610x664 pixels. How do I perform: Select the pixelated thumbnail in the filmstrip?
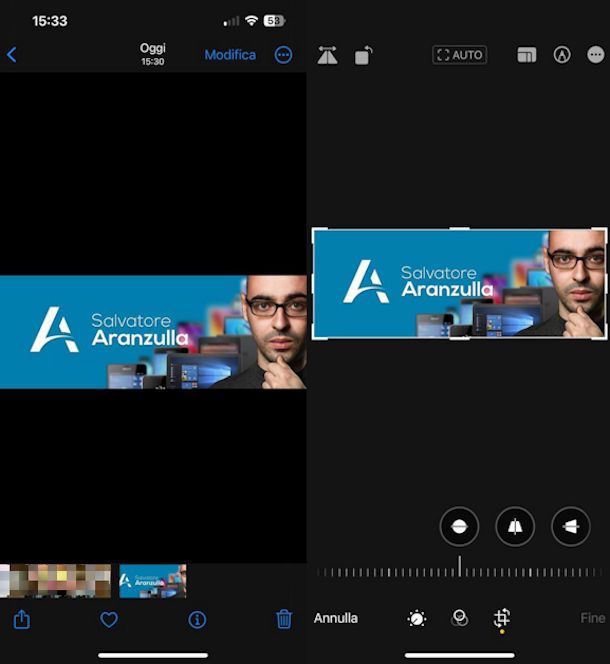click(55, 581)
